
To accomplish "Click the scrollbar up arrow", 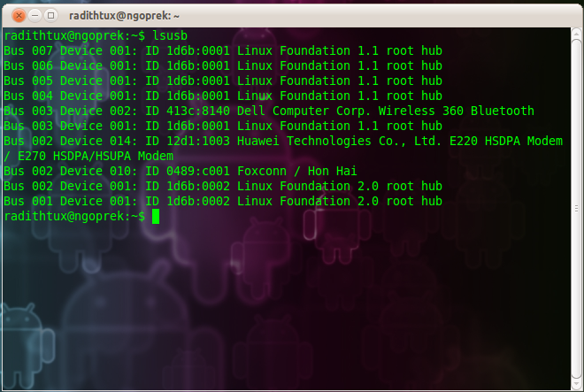I will pos(577,34).
